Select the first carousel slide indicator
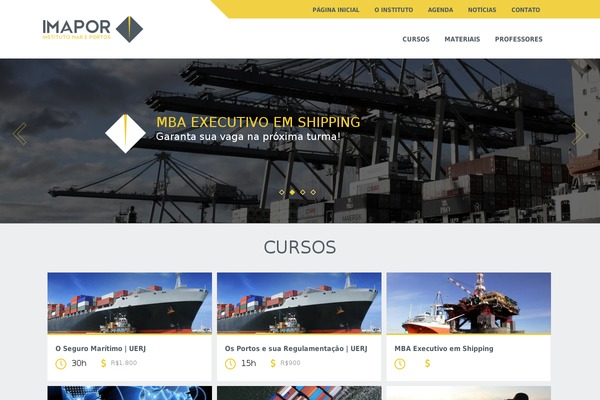 pyautogui.click(x=282, y=192)
